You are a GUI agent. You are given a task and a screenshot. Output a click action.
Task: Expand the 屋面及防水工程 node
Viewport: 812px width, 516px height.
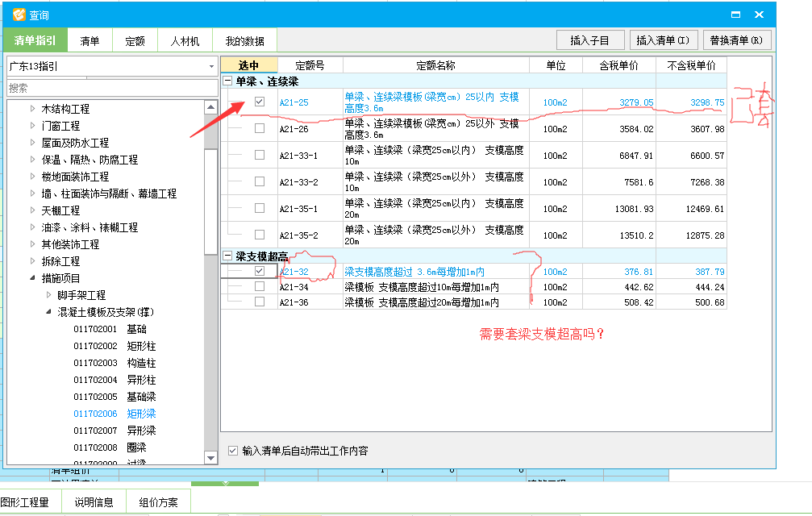click(32, 143)
